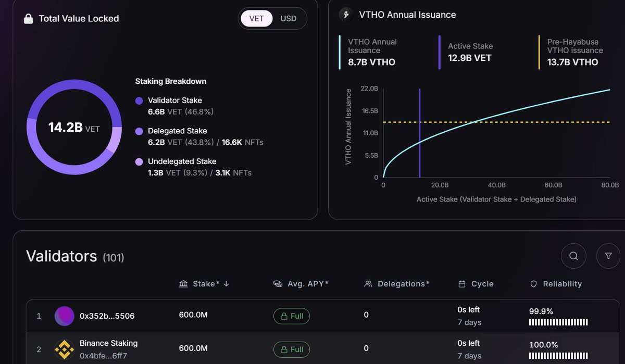Screen dimensions: 625x364
Task: Click the 99.9% reliability bar
Action: (x=558, y=323)
